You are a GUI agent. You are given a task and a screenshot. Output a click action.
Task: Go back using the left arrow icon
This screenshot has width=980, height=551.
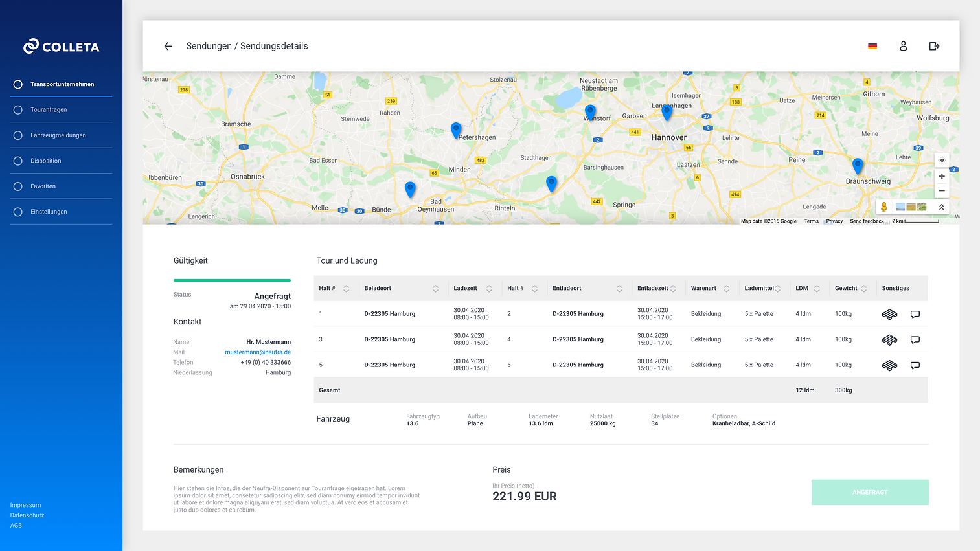168,46
